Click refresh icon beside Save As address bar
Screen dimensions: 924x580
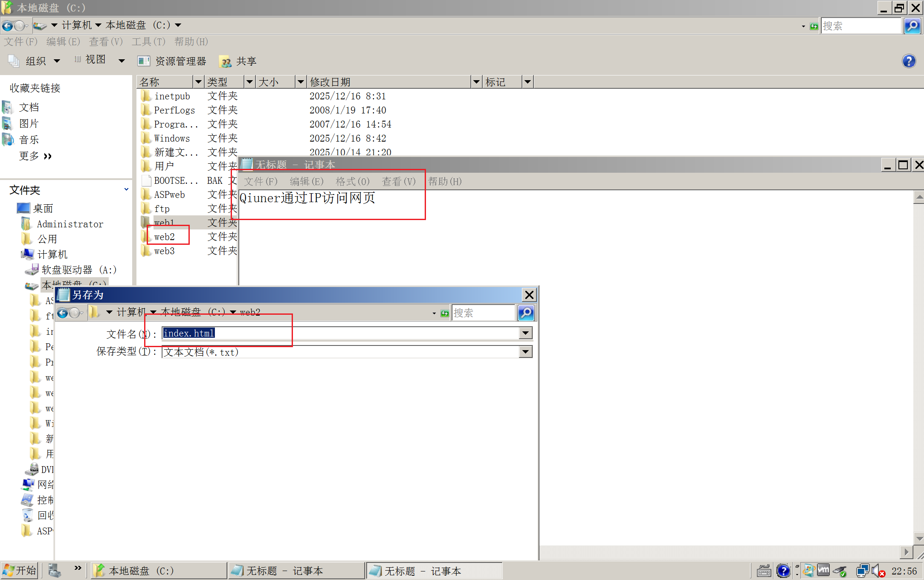445,313
